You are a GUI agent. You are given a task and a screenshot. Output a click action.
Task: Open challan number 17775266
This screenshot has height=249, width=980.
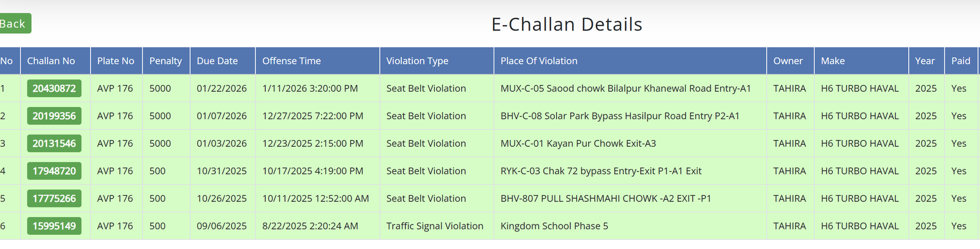54,198
